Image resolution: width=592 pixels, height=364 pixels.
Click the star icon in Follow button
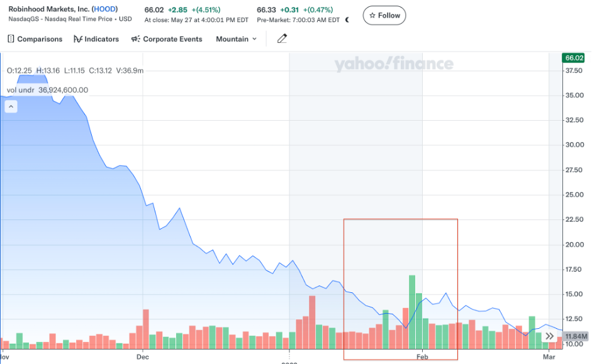[372, 16]
